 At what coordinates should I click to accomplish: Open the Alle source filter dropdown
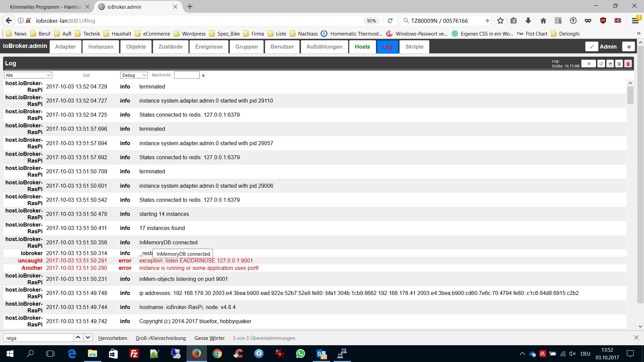pos(28,75)
